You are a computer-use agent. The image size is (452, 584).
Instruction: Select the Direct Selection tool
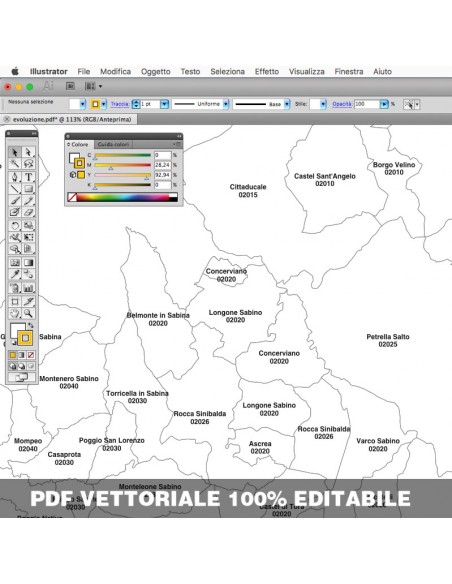click(28, 152)
